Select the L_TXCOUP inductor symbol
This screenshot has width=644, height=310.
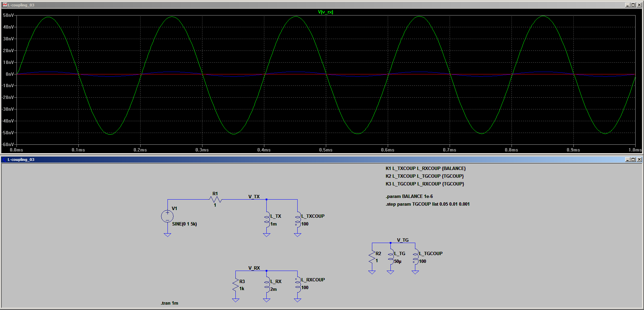[298, 219]
